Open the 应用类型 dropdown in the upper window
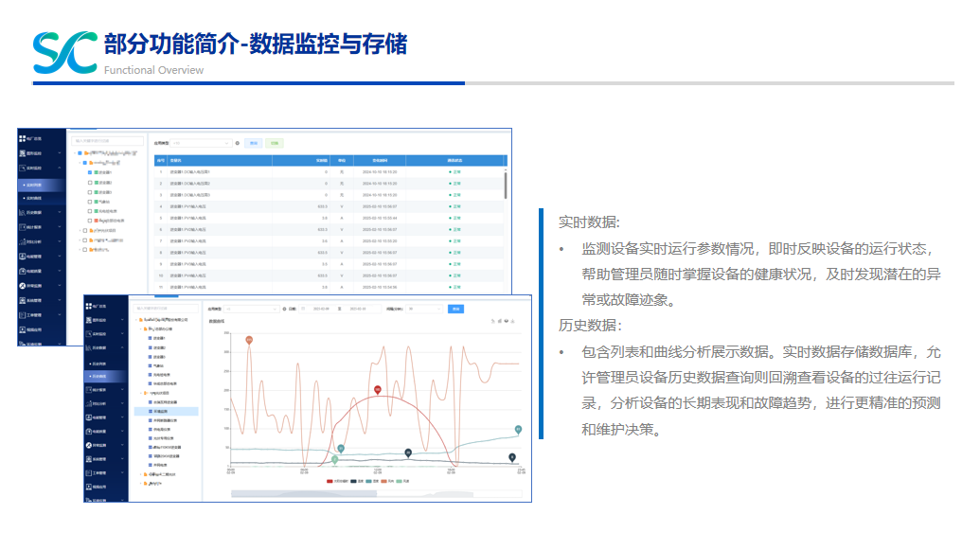Image resolution: width=980 pixels, height=550 pixels. coord(199,142)
